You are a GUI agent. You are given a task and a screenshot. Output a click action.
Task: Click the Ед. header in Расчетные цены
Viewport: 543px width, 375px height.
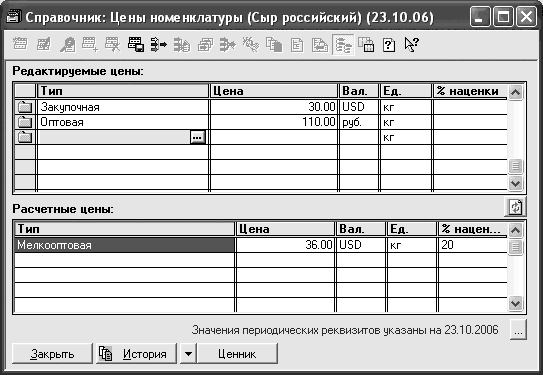click(x=412, y=229)
